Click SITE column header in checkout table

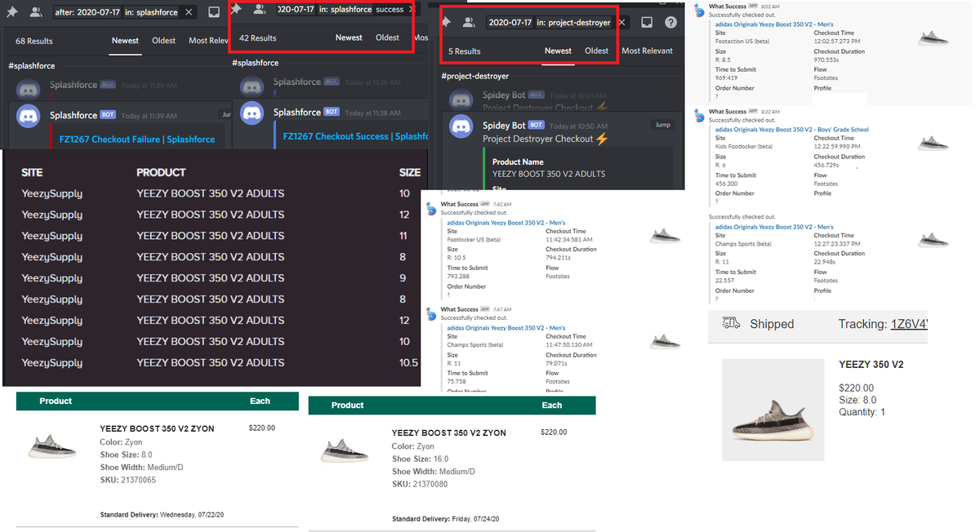(32, 172)
